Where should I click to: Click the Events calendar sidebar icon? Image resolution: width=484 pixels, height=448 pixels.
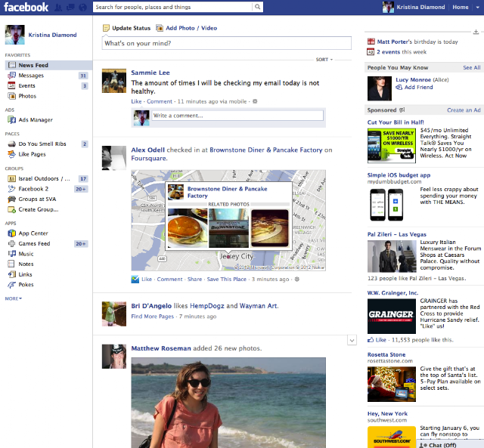(x=12, y=85)
